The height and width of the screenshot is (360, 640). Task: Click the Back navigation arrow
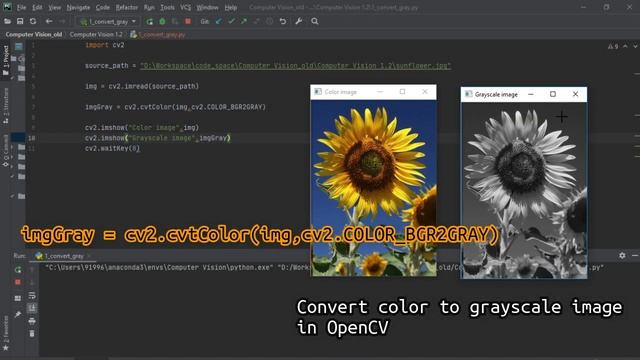click(x=49, y=21)
